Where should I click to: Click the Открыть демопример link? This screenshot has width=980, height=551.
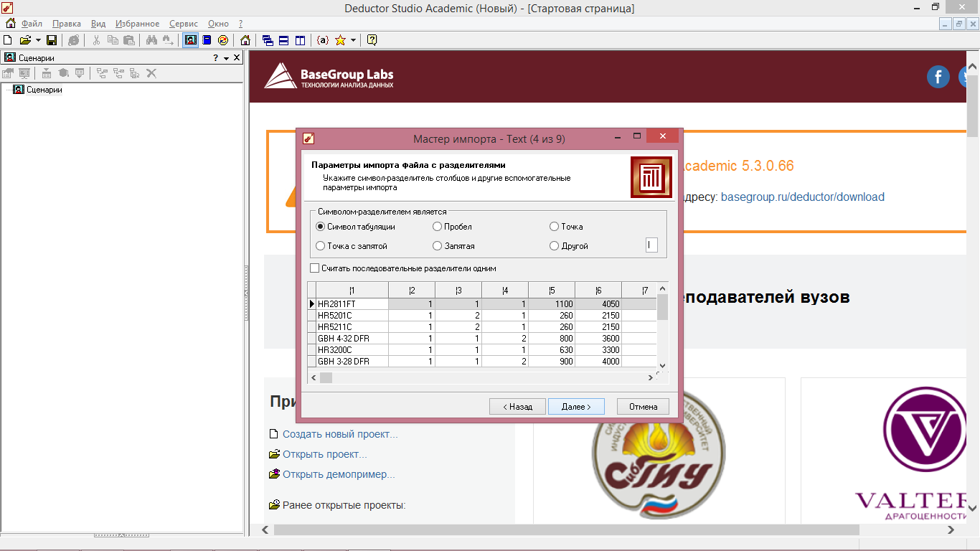pyautogui.click(x=339, y=474)
